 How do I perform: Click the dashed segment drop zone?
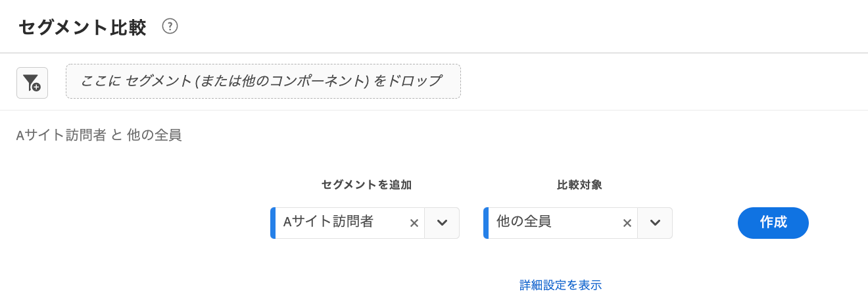point(263,82)
